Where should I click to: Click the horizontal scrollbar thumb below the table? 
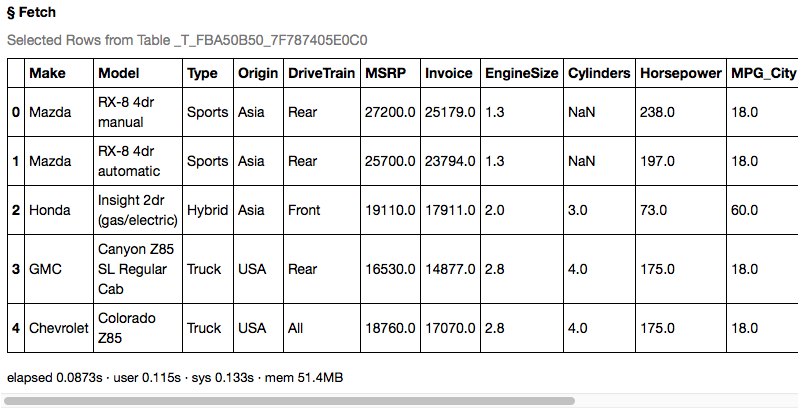pos(290,401)
